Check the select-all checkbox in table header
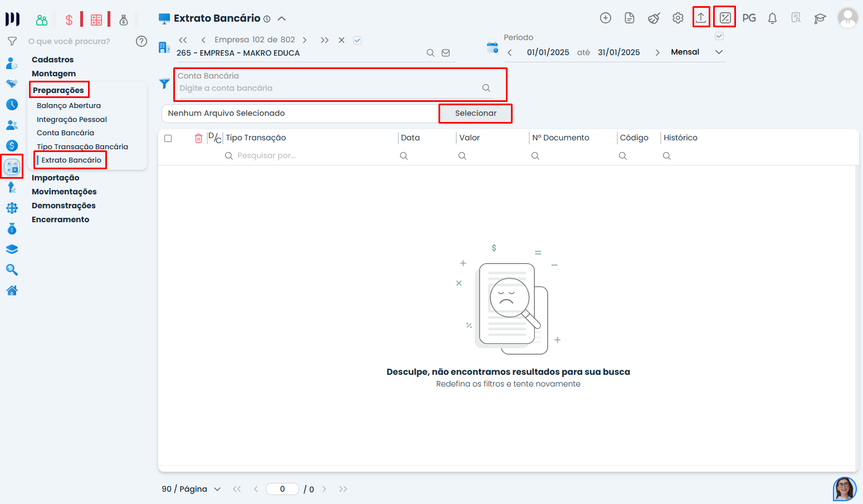Image resolution: width=863 pixels, height=504 pixels. click(168, 138)
